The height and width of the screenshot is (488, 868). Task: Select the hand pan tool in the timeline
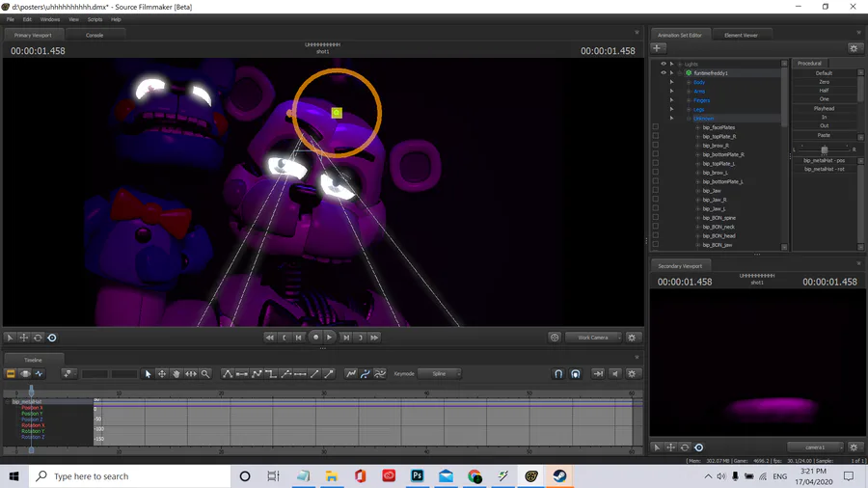(x=176, y=374)
